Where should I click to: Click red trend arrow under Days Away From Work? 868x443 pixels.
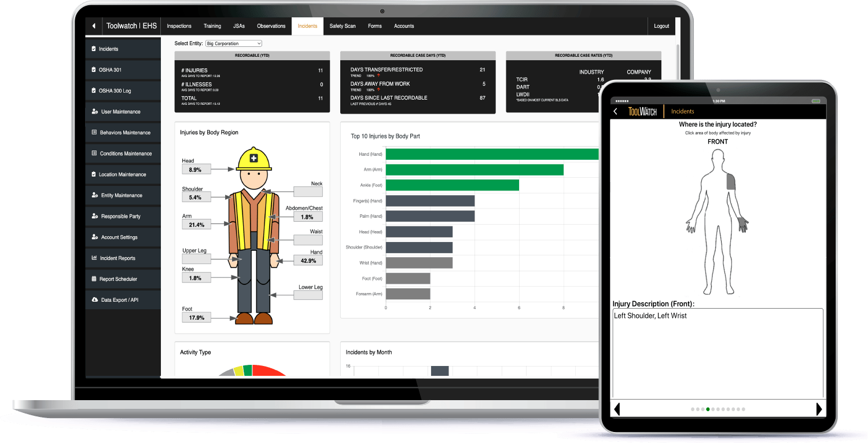click(x=378, y=90)
